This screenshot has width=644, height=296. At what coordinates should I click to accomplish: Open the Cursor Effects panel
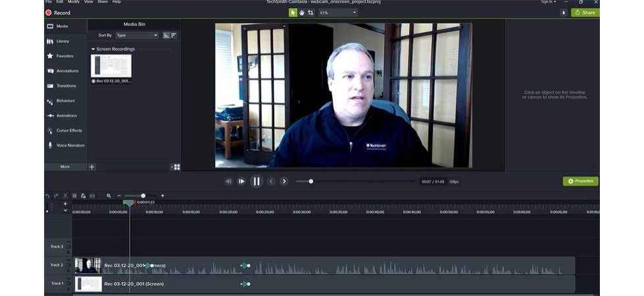(x=66, y=130)
